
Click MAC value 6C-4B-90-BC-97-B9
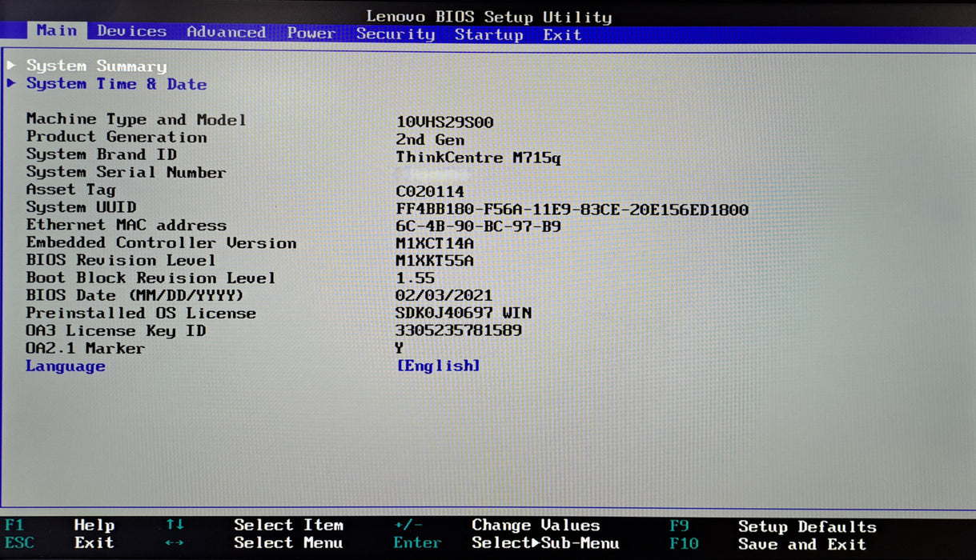click(x=479, y=227)
